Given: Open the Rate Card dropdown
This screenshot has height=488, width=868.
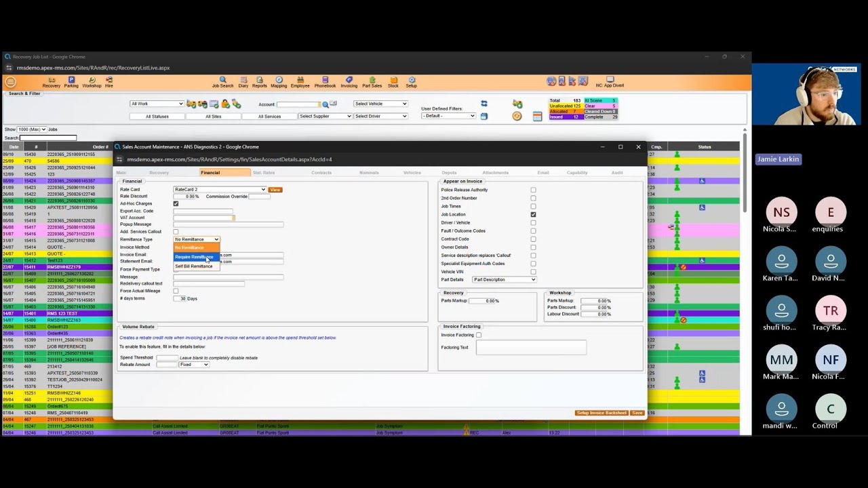Looking at the screenshot, I should point(220,190).
